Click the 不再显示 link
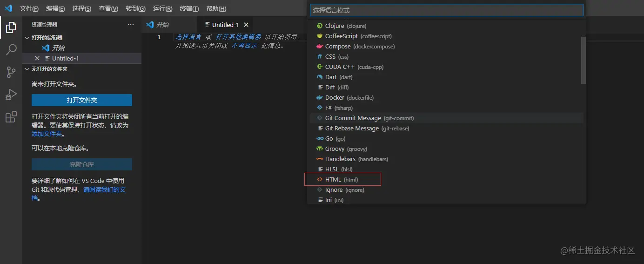The image size is (644, 264). (x=244, y=46)
